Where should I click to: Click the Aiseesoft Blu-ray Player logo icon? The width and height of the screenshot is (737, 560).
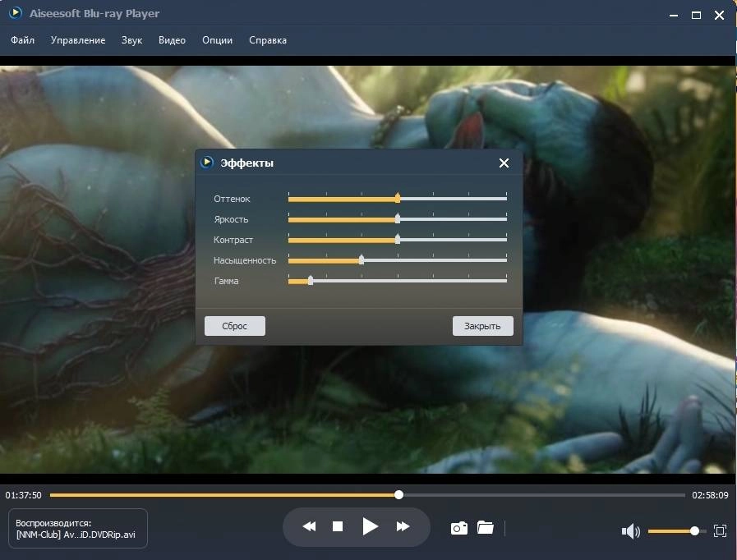[x=16, y=13]
